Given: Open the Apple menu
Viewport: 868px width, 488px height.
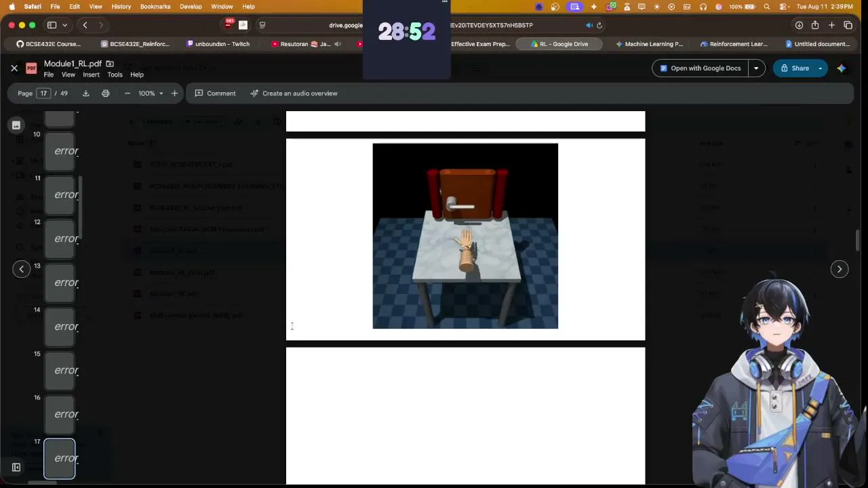Looking at the screenshot, I should tap(12, 7).
